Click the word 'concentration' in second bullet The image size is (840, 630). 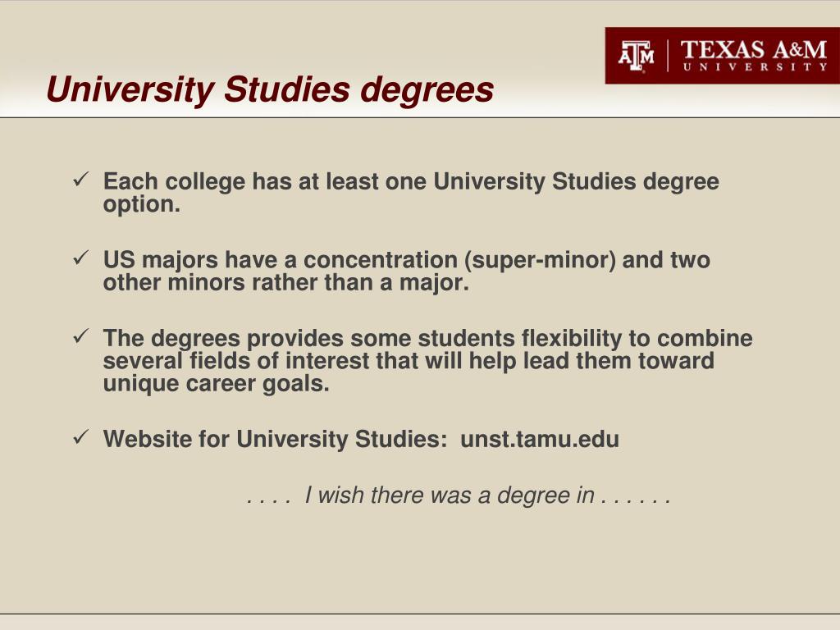click(x=381, y=260)
